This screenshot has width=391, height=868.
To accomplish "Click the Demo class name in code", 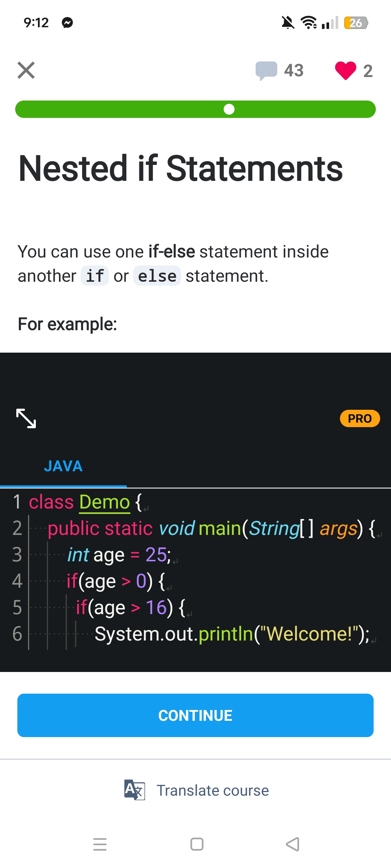I will pyautogui.click(x=104, y=502).
